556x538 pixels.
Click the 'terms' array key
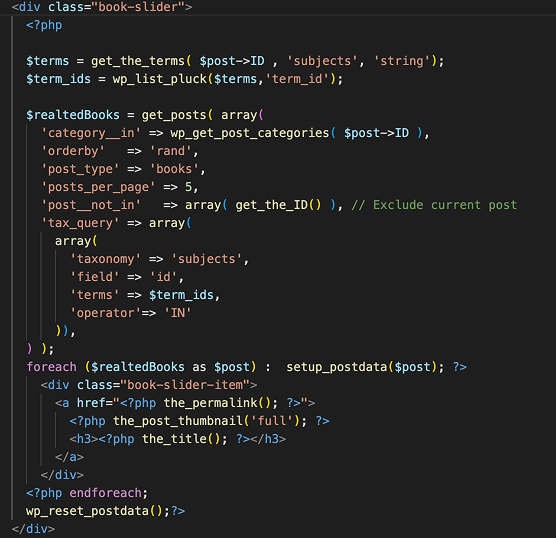click(x=95, y=295)
